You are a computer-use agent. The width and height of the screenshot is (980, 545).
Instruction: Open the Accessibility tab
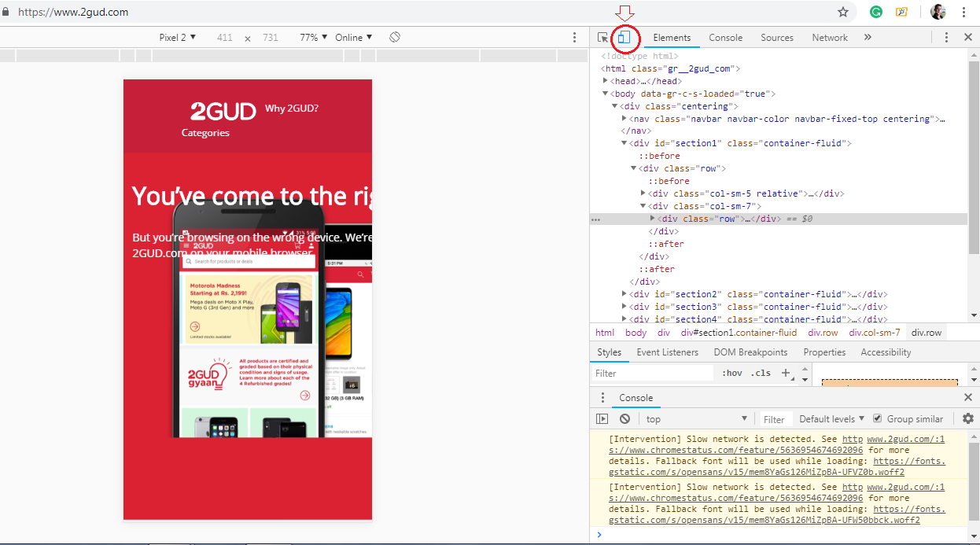click(x=886, y=352)
